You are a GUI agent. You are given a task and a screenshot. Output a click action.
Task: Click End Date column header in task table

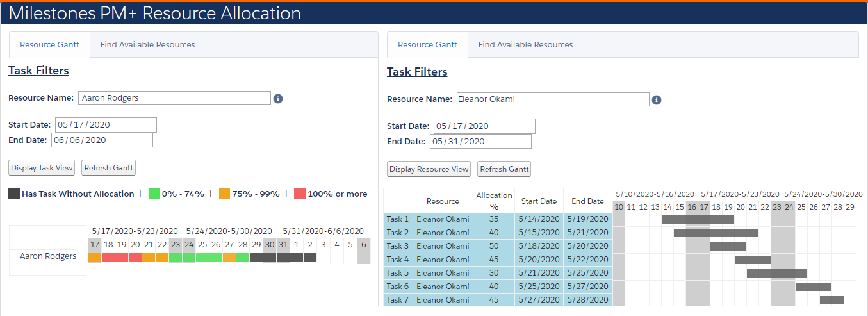click(x=587, y=201)
